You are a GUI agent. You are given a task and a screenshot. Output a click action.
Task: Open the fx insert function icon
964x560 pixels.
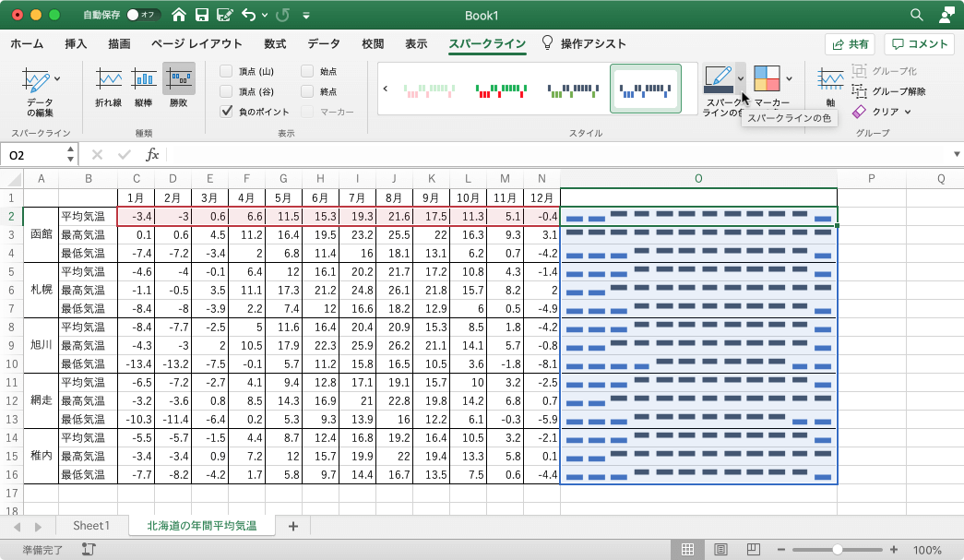coord(152,155)
